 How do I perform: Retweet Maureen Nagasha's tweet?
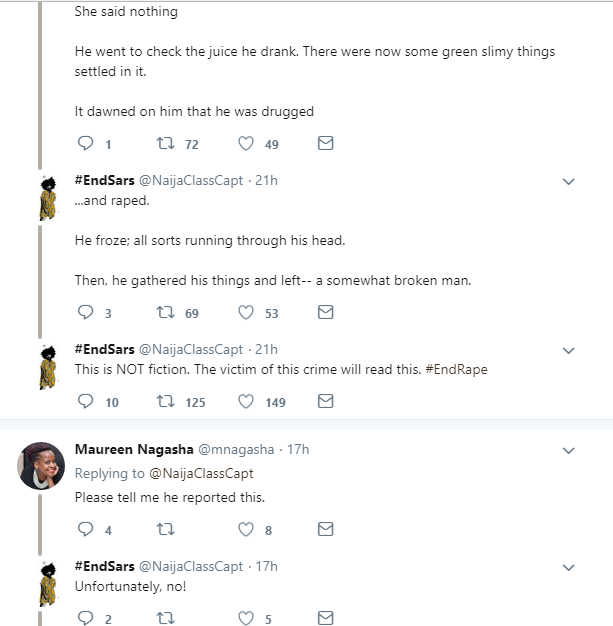point(166,530)
